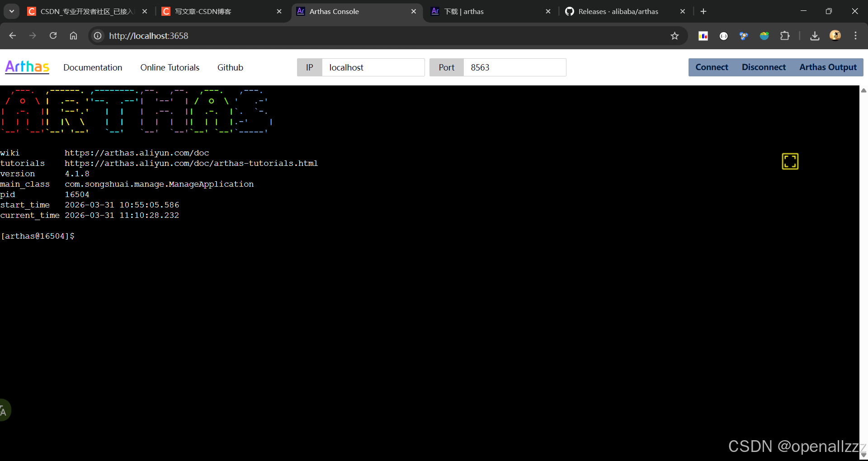Focus the IP field containing localhost
The image size is (868, 461).
[373, 67]
